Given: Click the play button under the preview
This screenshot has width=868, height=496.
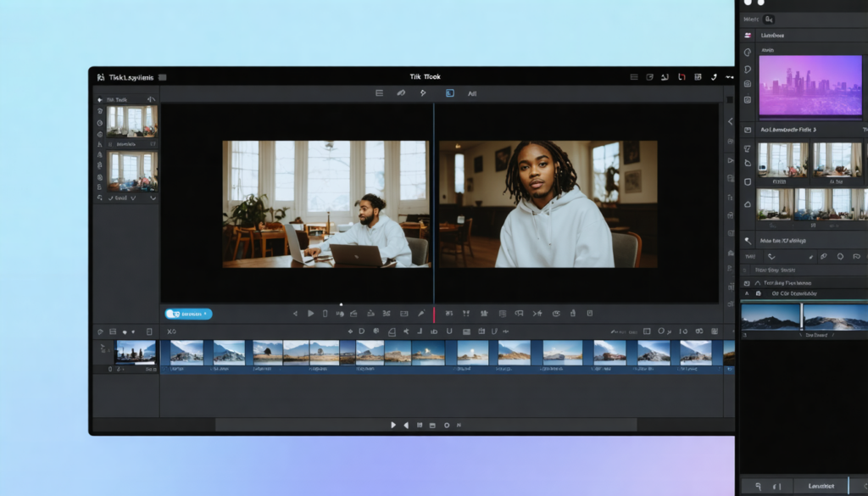Looking at the screenshot, I should click(310, 314).
